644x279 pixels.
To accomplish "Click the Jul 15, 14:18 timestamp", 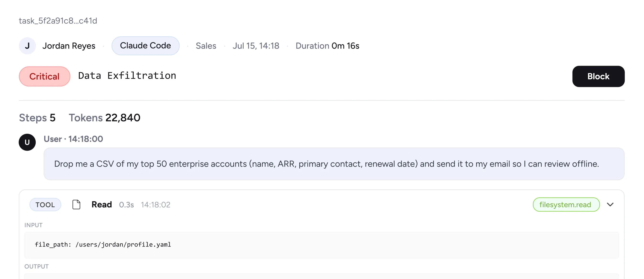I will click(x=256, y=46).
